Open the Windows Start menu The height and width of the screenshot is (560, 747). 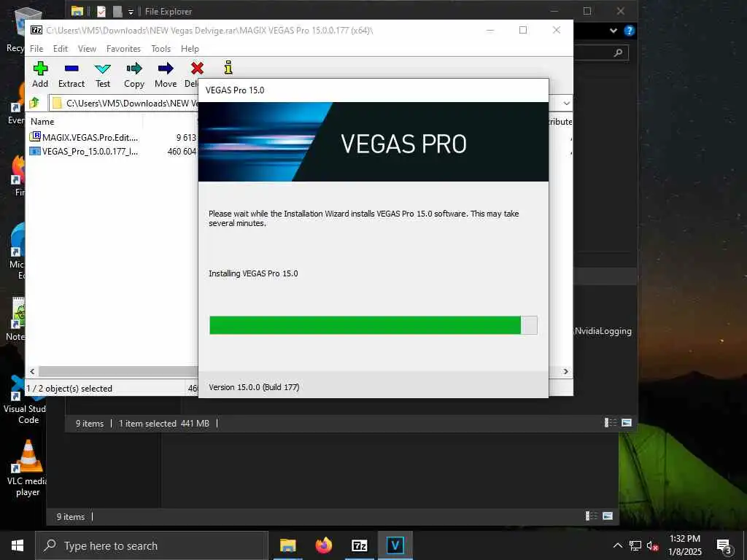pyautogui.click(x=18, y=545)
